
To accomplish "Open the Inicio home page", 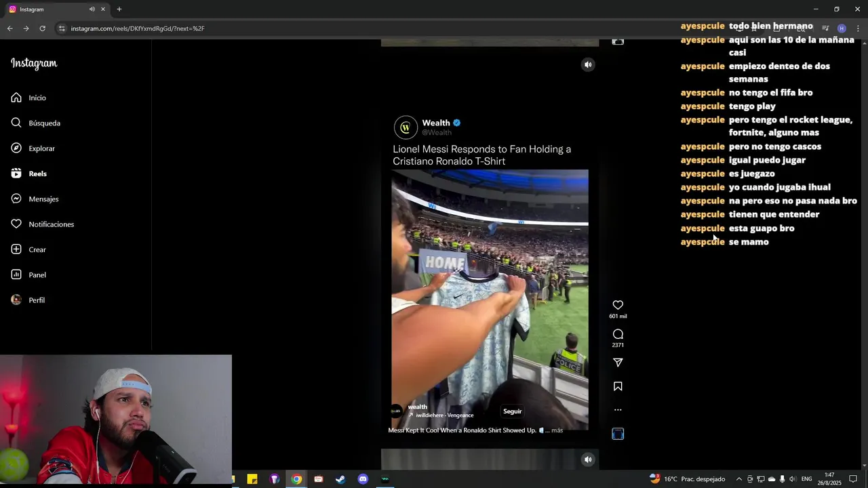I will [28, 98].
